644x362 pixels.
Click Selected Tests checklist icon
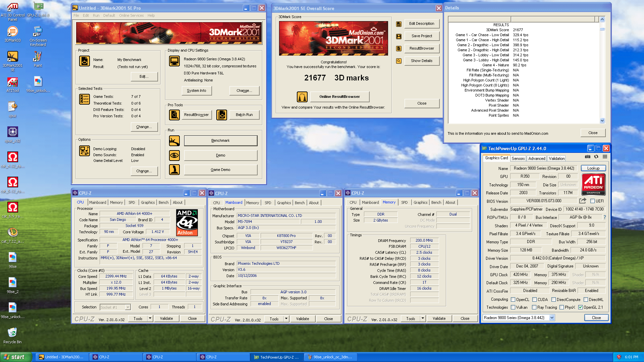[x=84, y=99]
